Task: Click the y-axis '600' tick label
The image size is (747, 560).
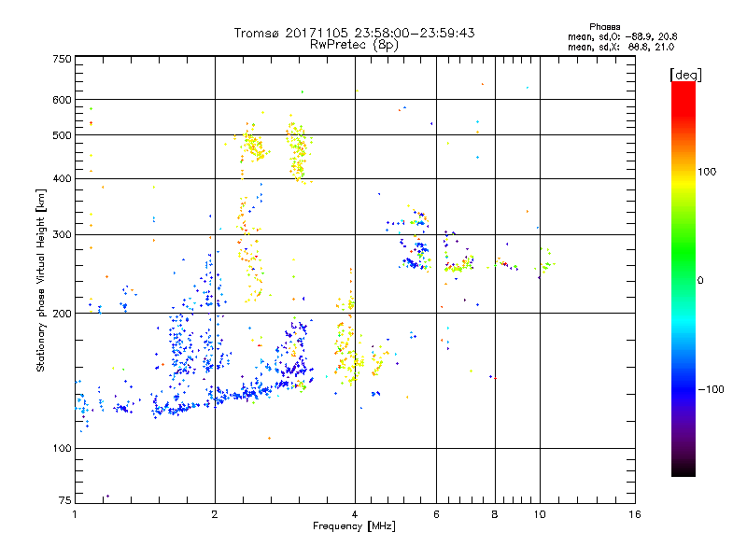Action: [x=63, y=100]
